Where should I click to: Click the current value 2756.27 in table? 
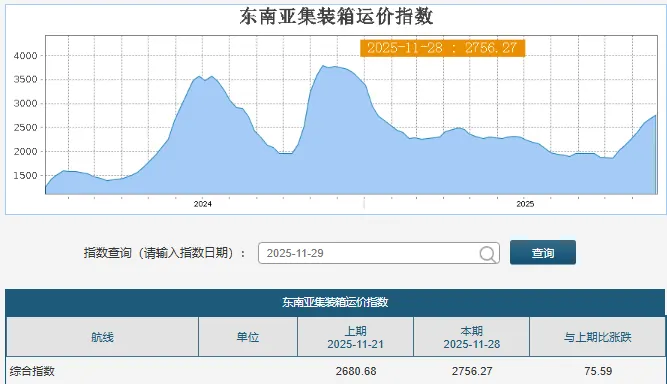[x=472, y=371]
